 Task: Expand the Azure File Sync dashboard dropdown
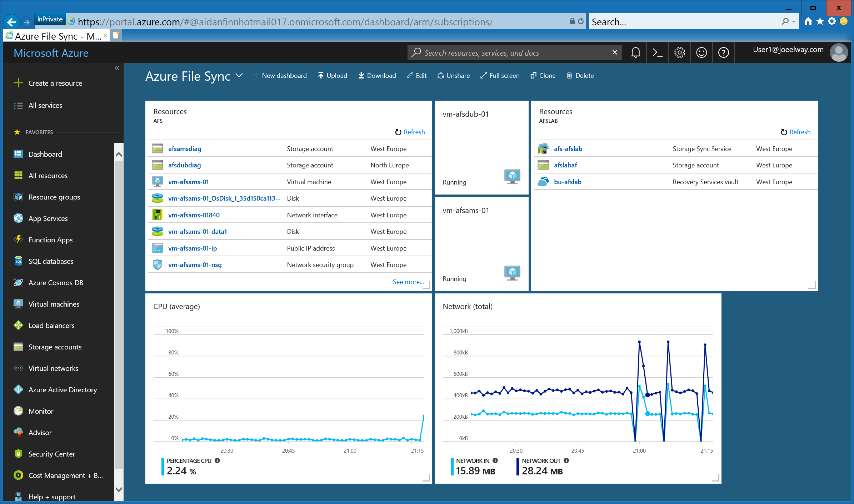coord(239,75)
